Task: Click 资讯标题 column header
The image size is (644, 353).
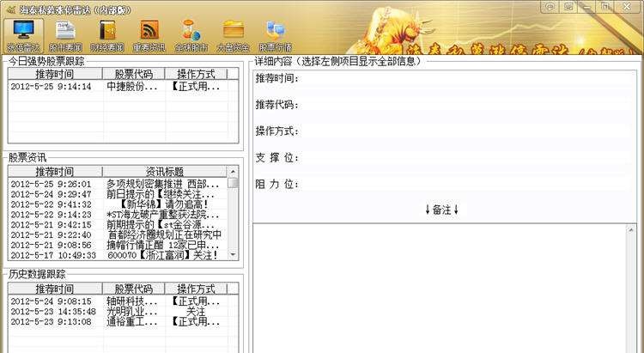Action: click(x=165, y=172)
